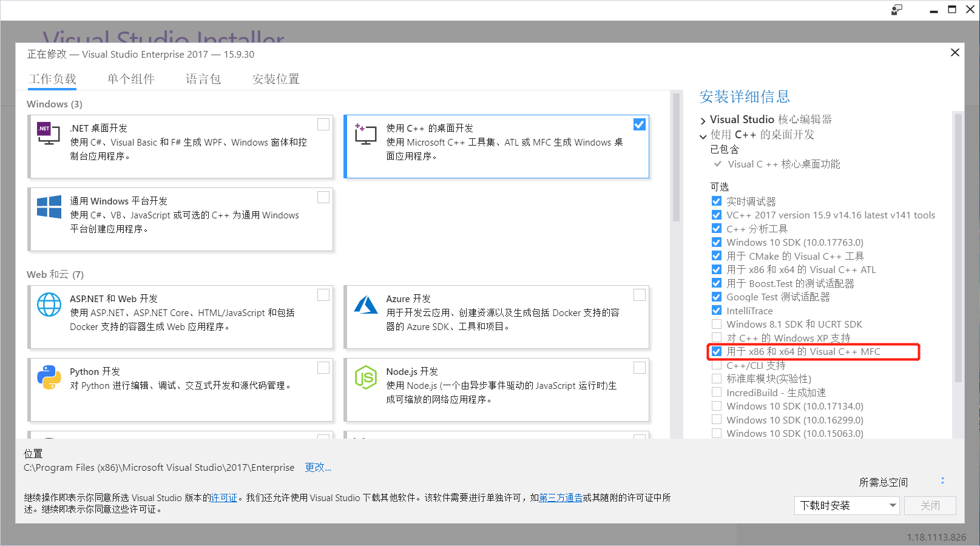
Task: Click the Azure 开发 logo icon
Action: coord(366,305)
